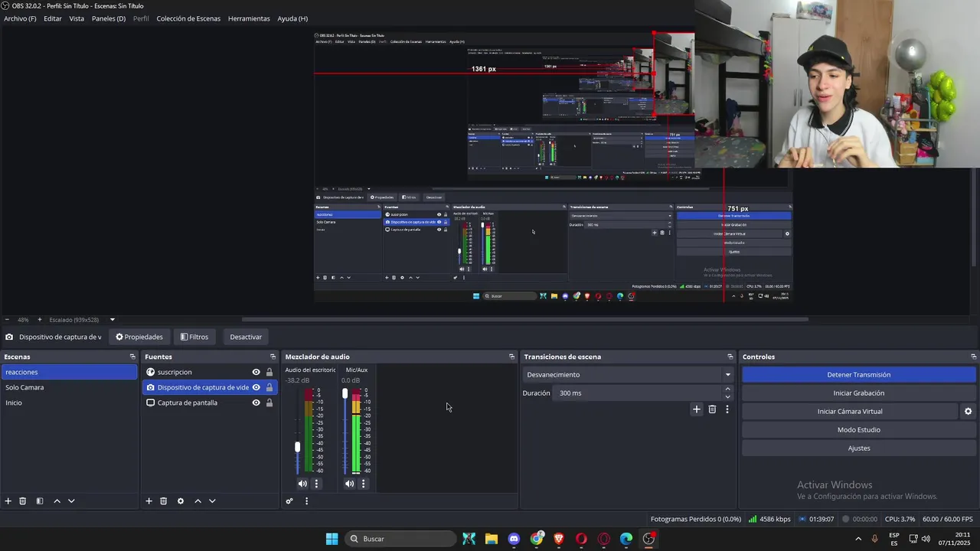Open Herramientas menu

tap(249, 18)
